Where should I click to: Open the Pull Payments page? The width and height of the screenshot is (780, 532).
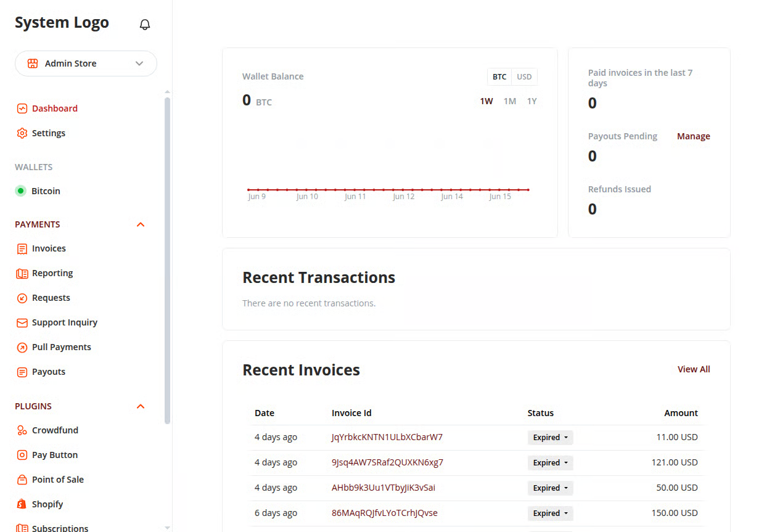coord(62,347)
